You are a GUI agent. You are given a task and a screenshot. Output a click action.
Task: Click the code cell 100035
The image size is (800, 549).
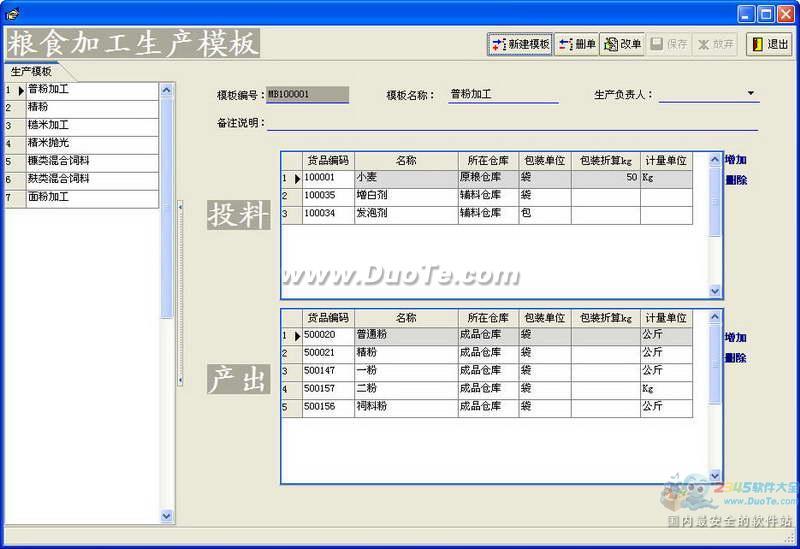328,196
